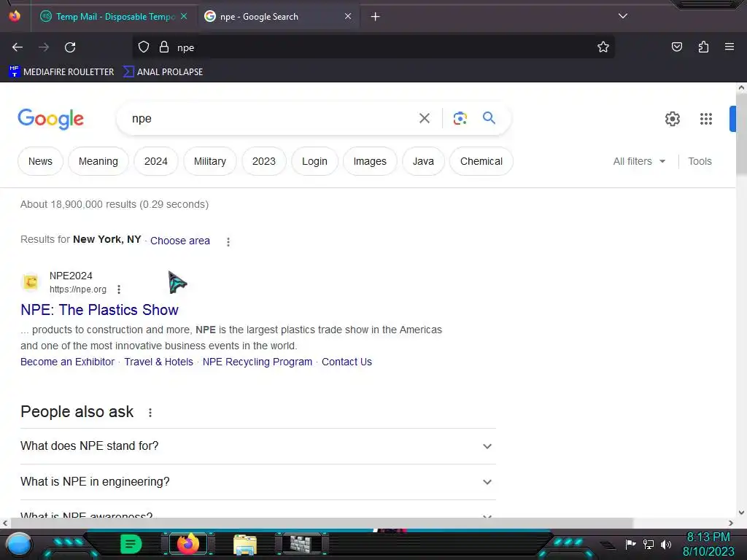
Task: Open the MEDIAFIRE ROULETTER bookmark
Action: (61, 72)
